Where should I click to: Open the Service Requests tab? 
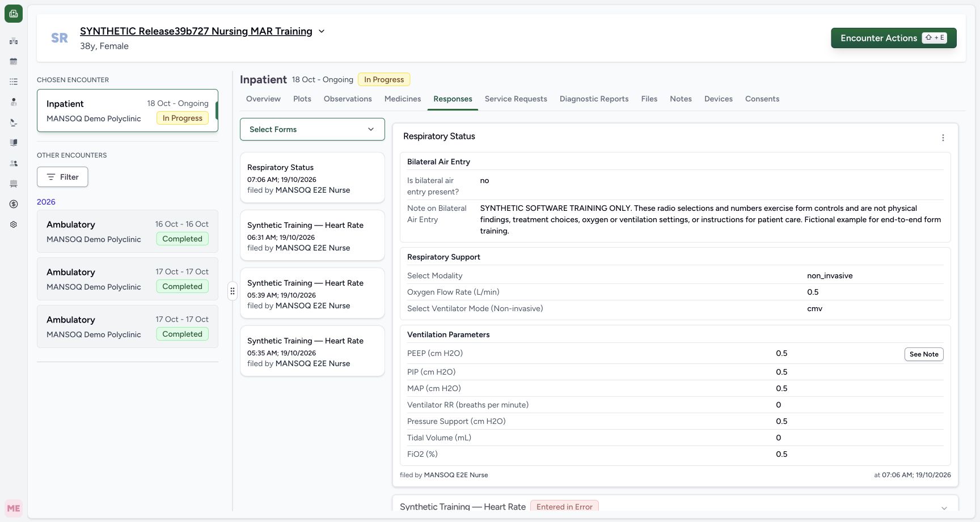516,99
